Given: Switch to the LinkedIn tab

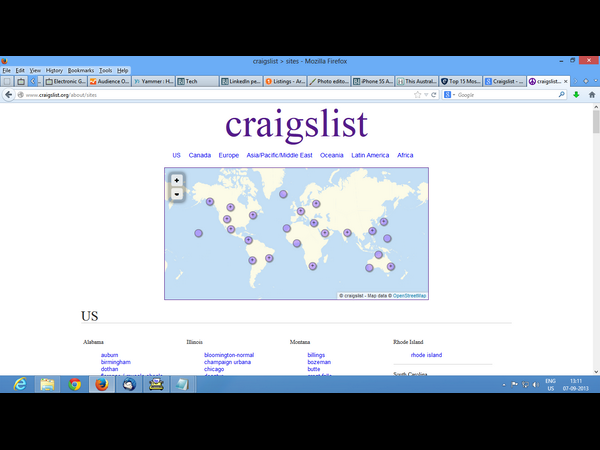Looking at the screenshot, I should [x=241, y=81].
